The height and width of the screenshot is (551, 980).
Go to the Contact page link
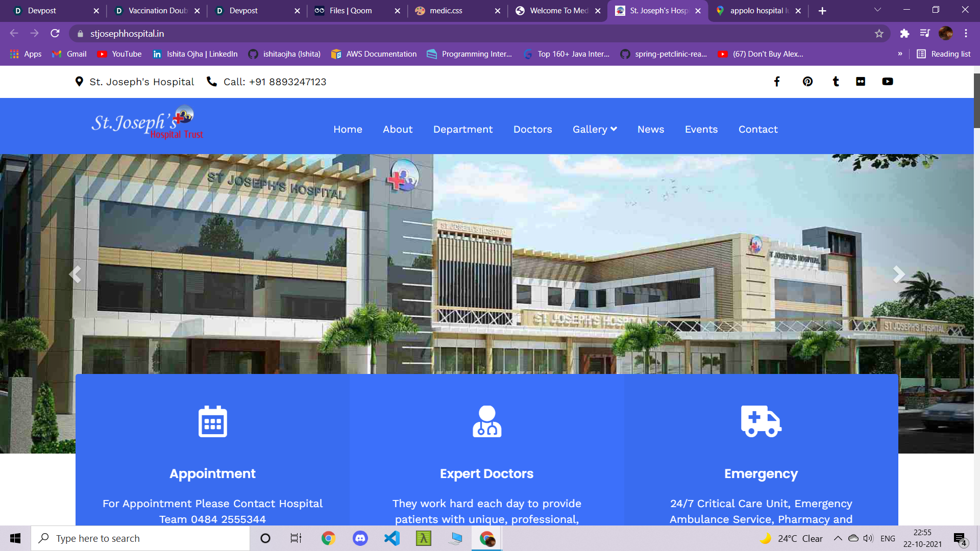[x=758, y=130]
